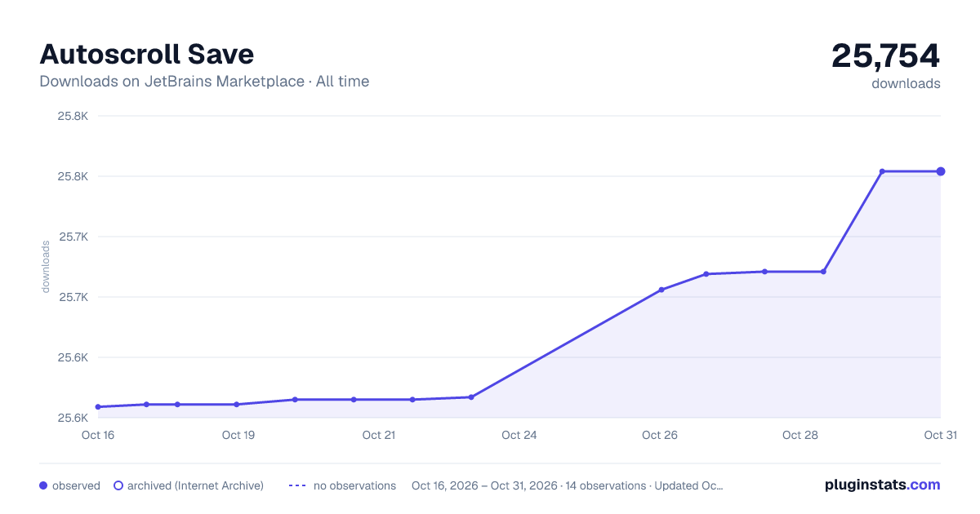Click the Oct 26 axis label

coord(660,435)
